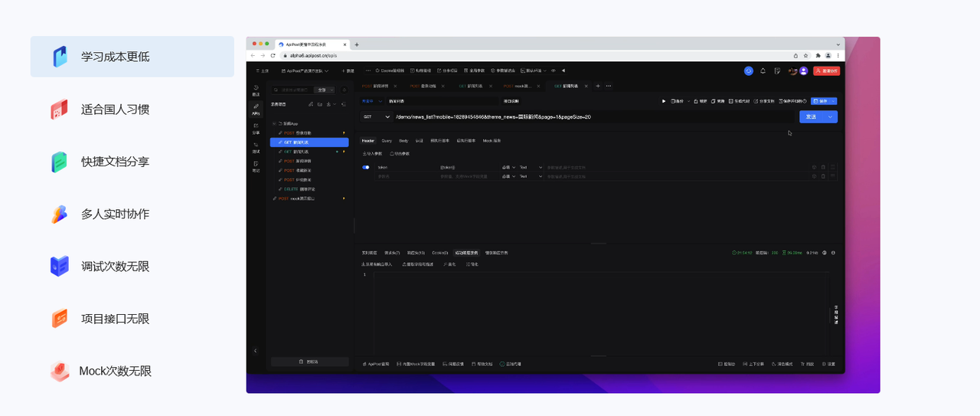
Task: Select highlighted GET 新闻列表 tree item
Action: (x=309, y=142)
